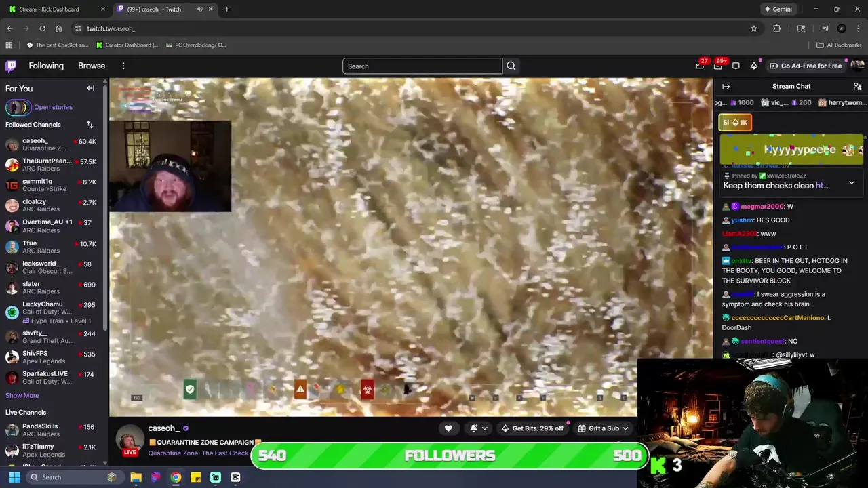Select caseoh_ channel in followed list
This screenshot has height=488, width=868.
click(52, 144)
